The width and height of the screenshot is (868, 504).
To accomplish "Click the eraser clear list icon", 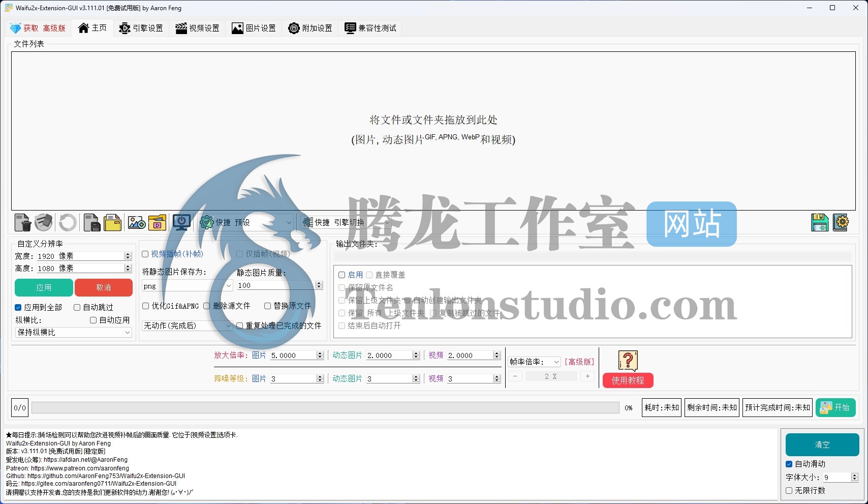I will click(44, 223).
